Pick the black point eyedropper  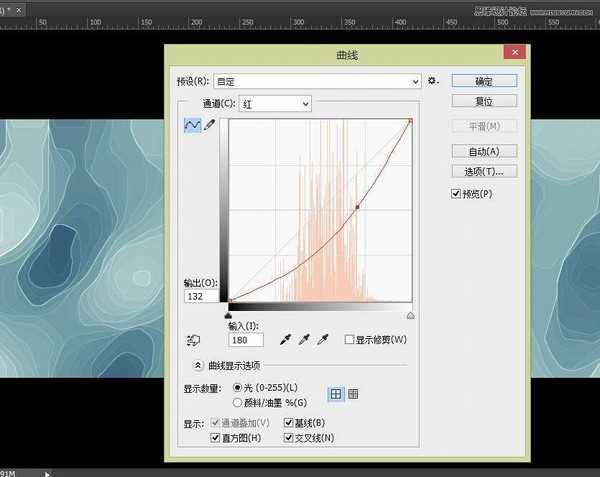tap(286, 340)
